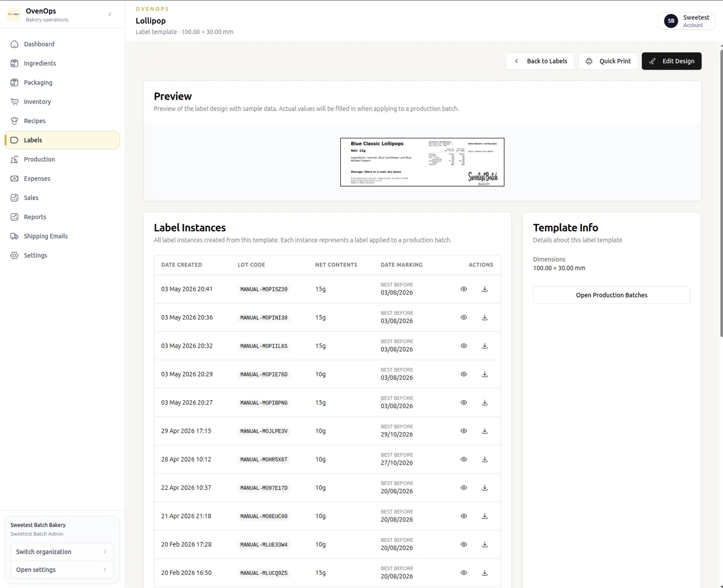The width and height of the screenshot is (723, 588).
Task: Select lot code MANUAL-MOPISZ39
Action: [x=264, y=289]
